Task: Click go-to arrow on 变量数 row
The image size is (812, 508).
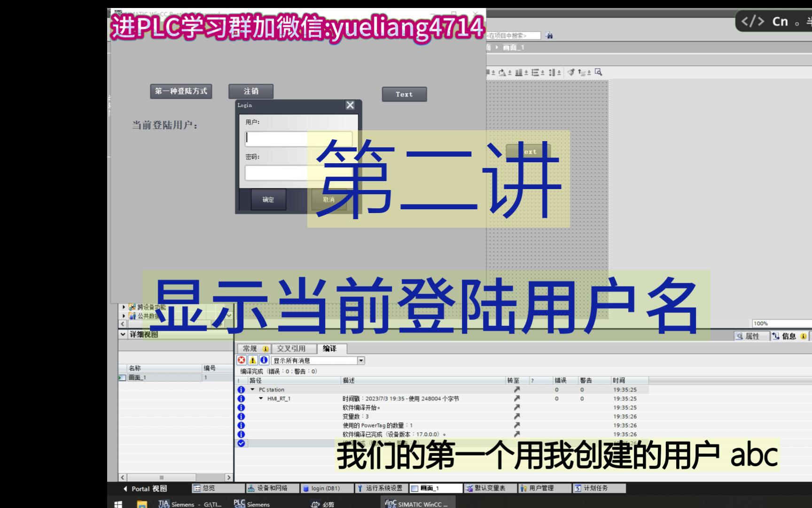Action: pyautogui.click(x=517, y=416)
